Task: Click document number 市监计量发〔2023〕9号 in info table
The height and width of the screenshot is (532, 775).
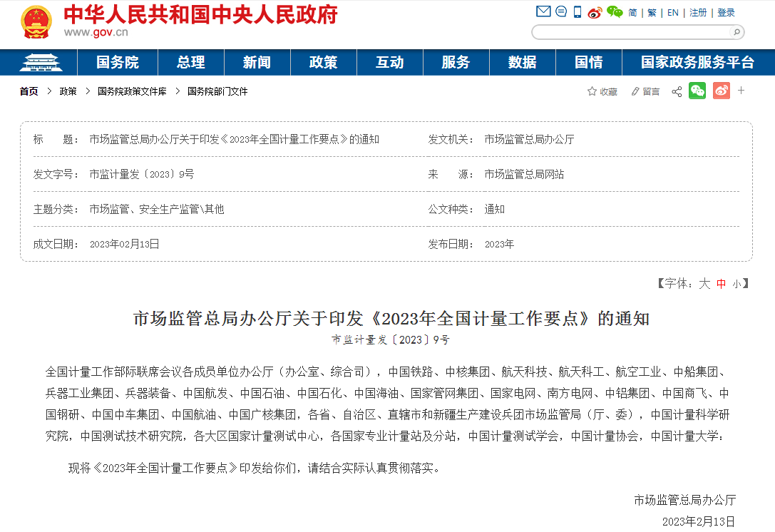Action: point(142,174)
